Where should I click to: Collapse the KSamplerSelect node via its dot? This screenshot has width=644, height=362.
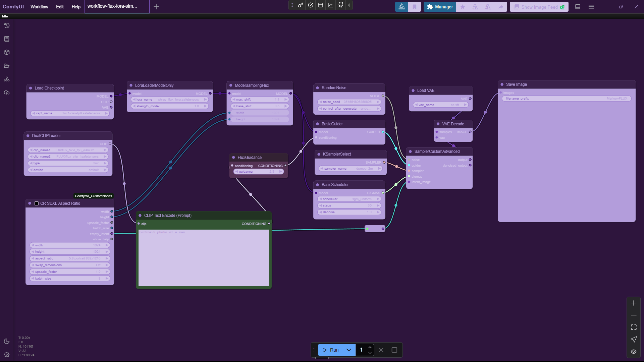coord(319,154)
